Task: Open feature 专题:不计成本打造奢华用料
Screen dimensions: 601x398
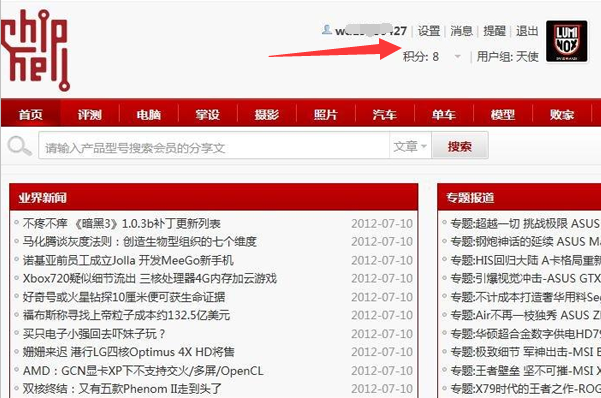Action: tap(525, 297)
